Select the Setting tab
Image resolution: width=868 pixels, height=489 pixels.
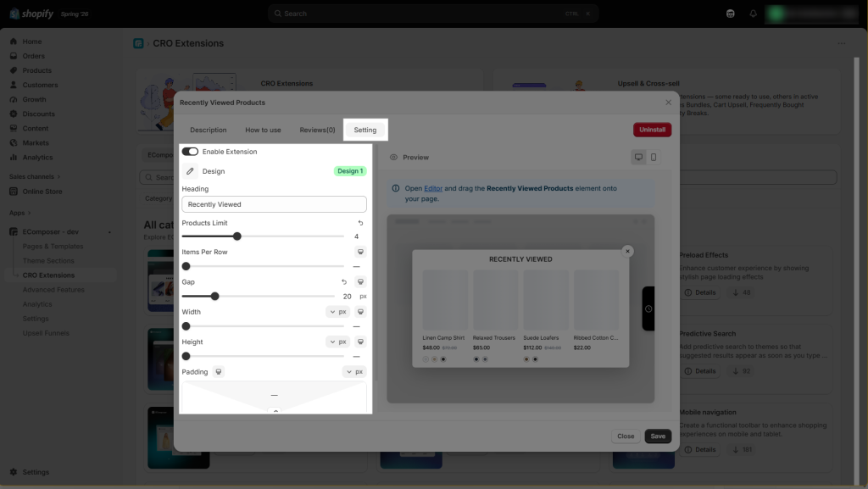(364, 130)
